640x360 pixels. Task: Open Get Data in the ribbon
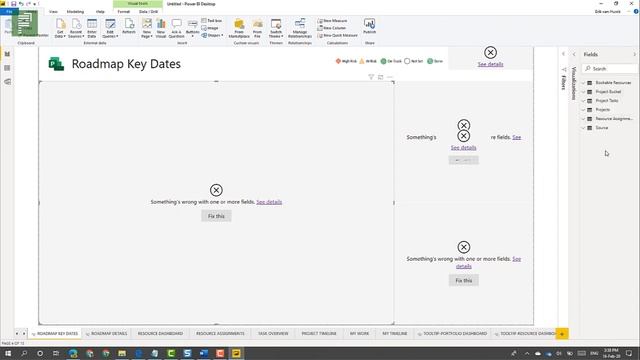click(60, 28)
